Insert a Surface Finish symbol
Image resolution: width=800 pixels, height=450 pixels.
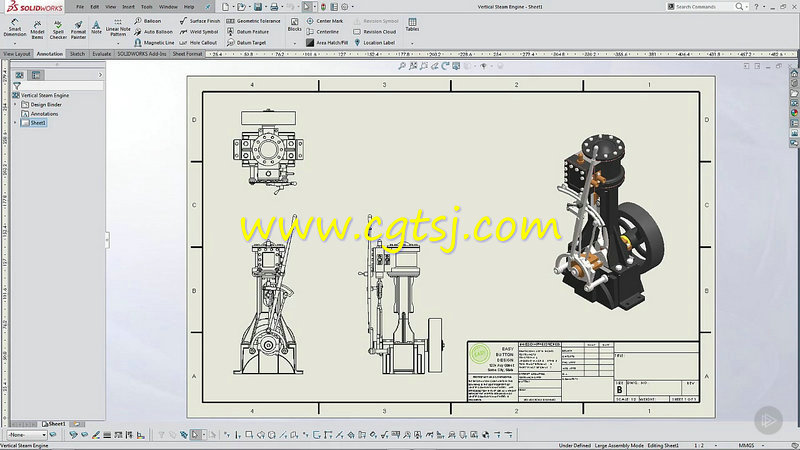pos(199,21)
